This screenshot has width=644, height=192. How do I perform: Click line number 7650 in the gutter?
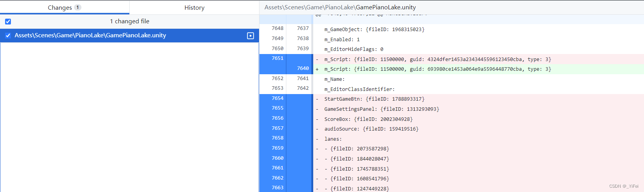[277, 49]
